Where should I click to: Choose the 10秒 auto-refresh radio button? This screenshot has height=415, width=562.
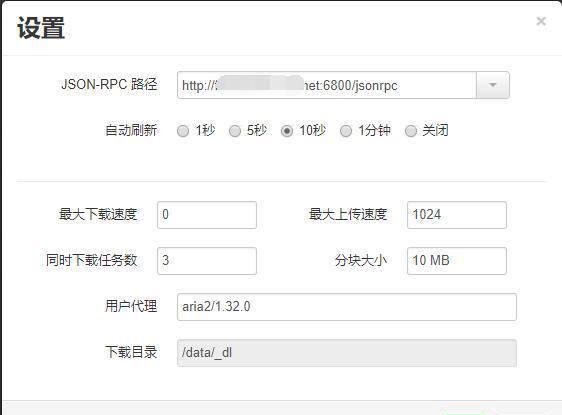coord(287,131)
